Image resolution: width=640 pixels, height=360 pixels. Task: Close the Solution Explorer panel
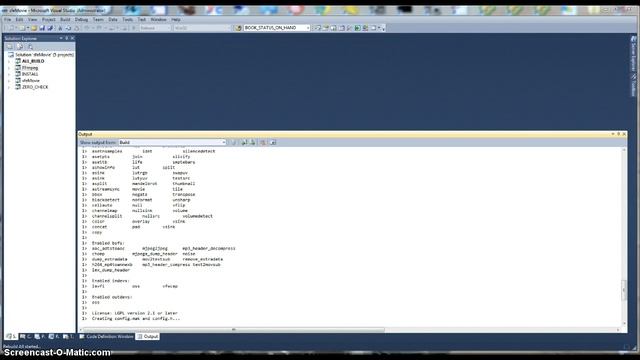click(73, 38)
